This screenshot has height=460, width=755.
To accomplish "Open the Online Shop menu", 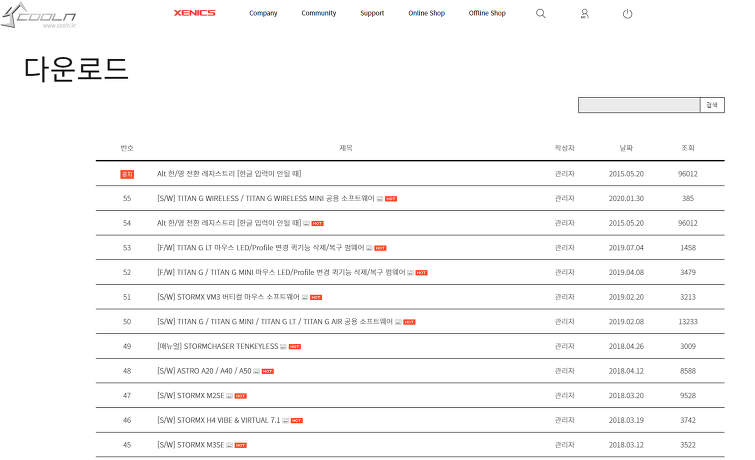I will (427, 13).
